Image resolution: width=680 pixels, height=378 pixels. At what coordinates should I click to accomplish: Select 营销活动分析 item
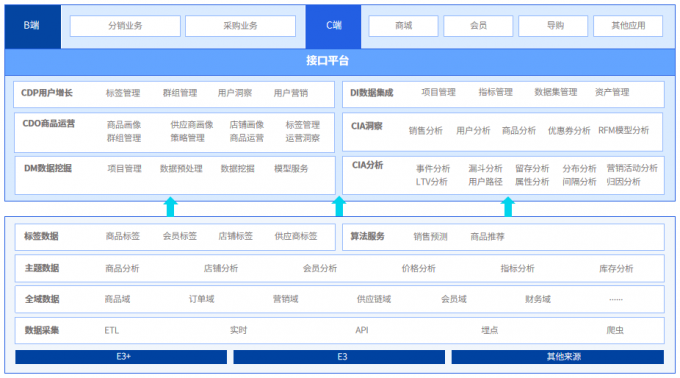pyautogui.click(x=632, y=168)
